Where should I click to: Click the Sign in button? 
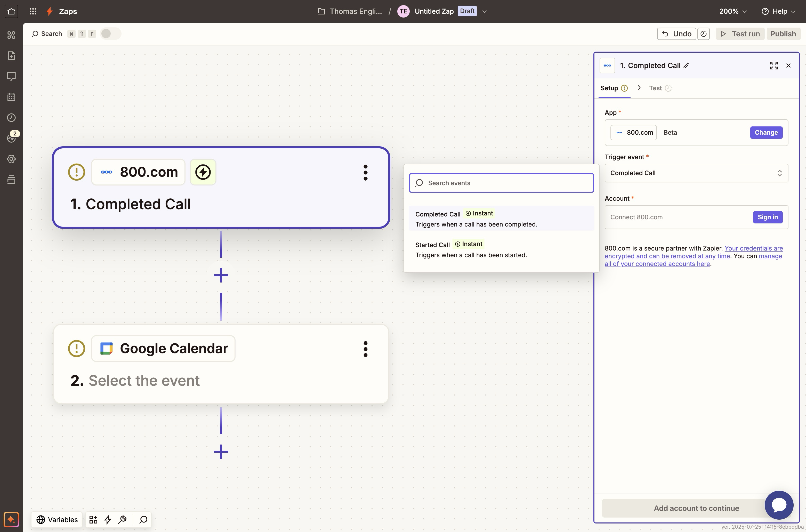768,217
